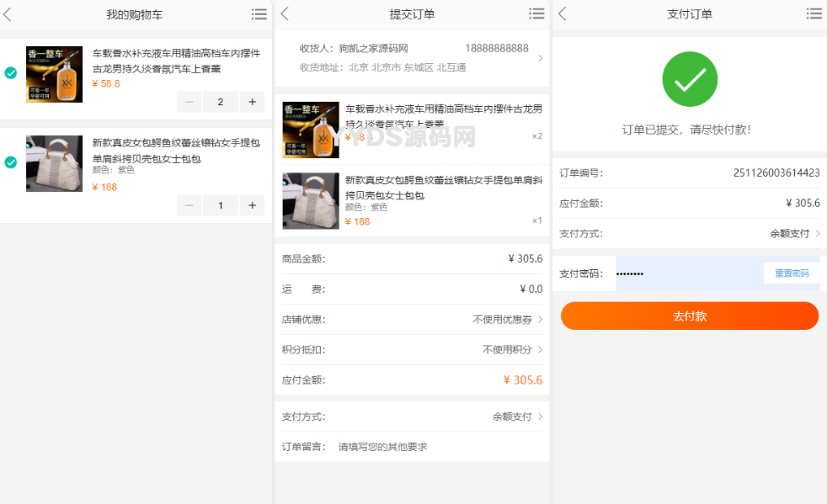Screen dimensions: 827x504
Task: Open the list menu icon on 支付订单 page
Action: tap(814, 13)
